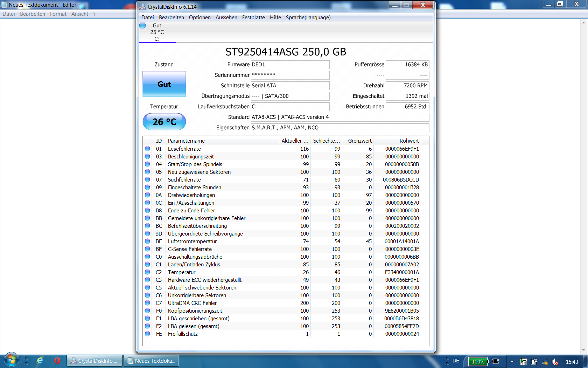
Task: Open the Hilfe menu
Action: (x=275, y=18)
